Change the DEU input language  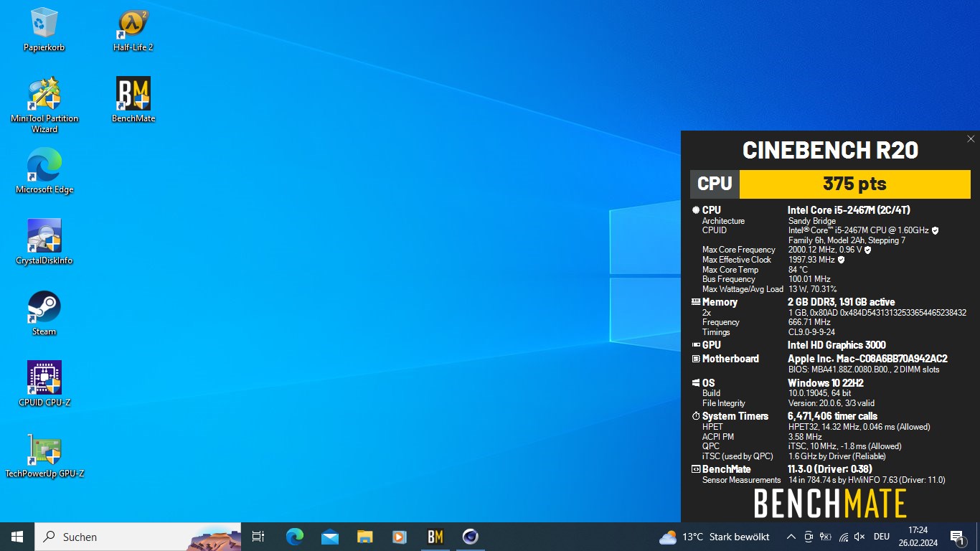pyautogui.click(x=882, y=537)
